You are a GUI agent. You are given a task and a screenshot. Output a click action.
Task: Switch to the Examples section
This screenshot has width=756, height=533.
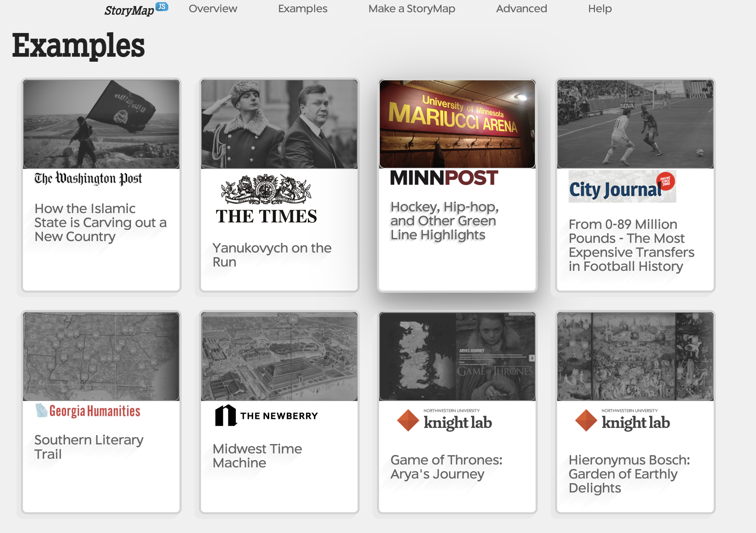click(302, 9)
